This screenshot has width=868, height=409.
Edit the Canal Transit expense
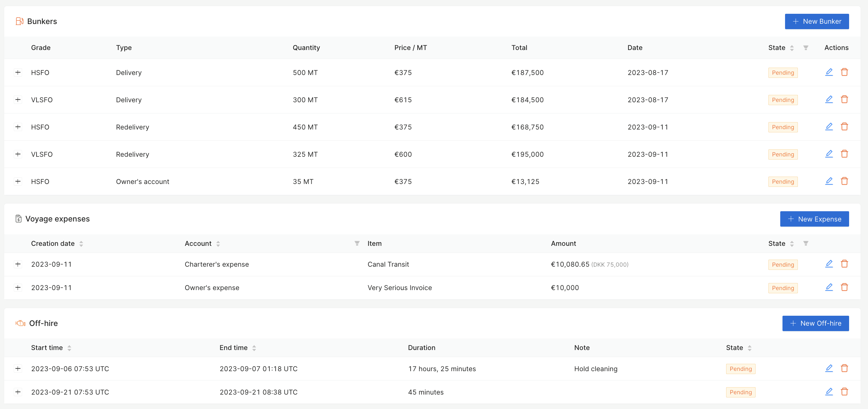829,264
